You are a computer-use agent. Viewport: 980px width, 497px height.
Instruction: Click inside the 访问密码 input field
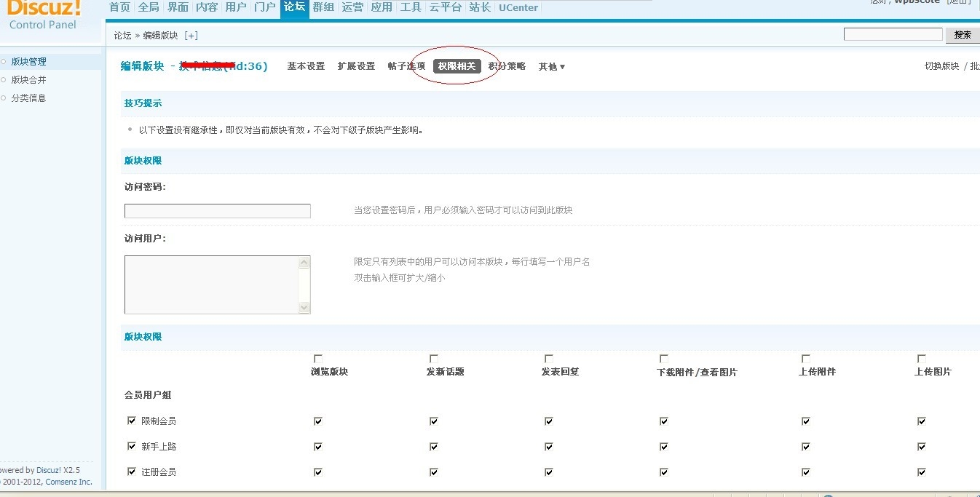(x=217, y=210)
